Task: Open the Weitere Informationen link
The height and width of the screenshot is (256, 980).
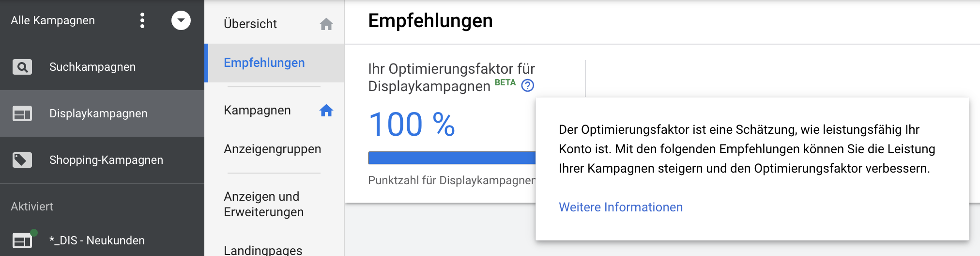Action: (620, 207)
